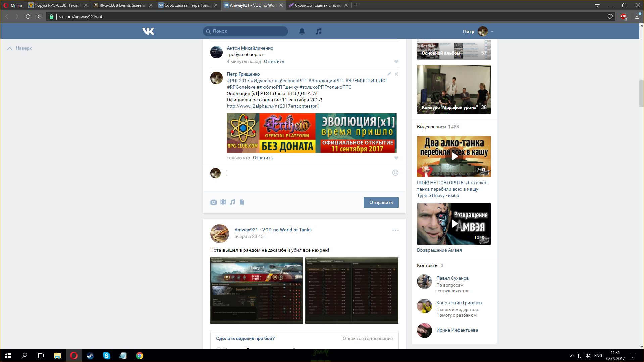Attach a video with film icon
644x362 pixels.
tap(223, 202)
